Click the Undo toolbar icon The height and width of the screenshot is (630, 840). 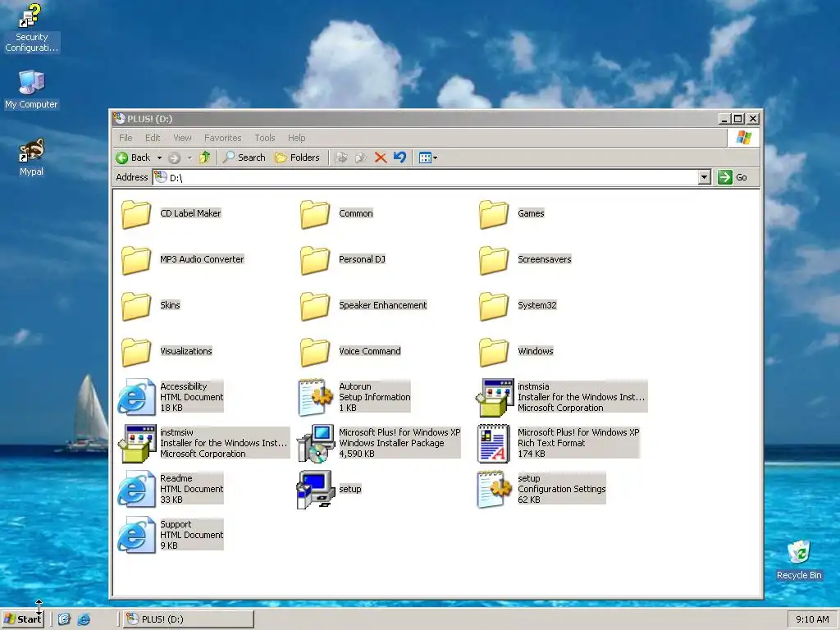pos(399,157)
